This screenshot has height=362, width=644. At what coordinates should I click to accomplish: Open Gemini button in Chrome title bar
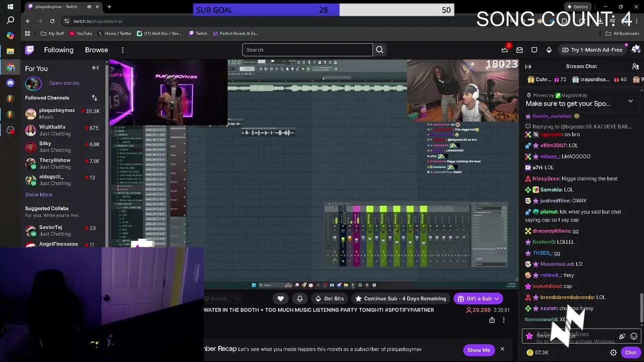point(577,7)
